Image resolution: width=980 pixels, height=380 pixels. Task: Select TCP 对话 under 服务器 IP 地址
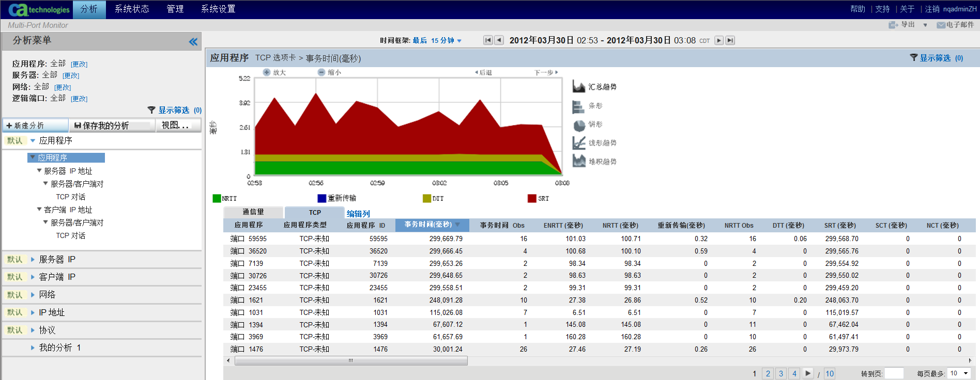71,197
